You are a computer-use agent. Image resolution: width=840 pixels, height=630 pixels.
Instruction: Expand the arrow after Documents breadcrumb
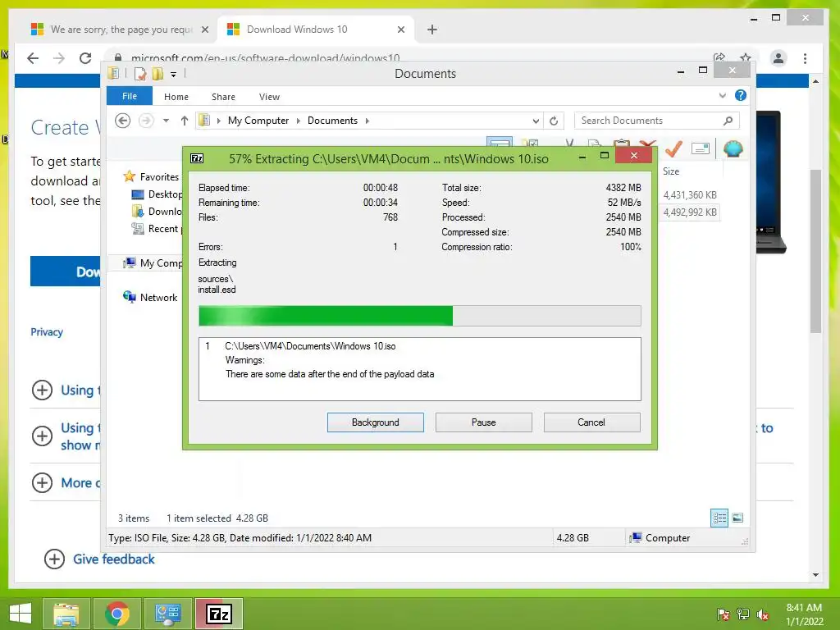(367, 121)
